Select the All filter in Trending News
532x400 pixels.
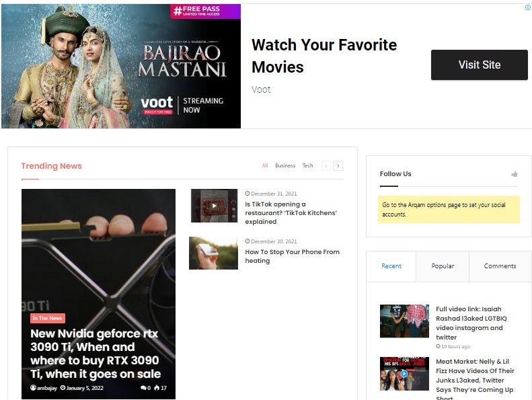point(265,165)
